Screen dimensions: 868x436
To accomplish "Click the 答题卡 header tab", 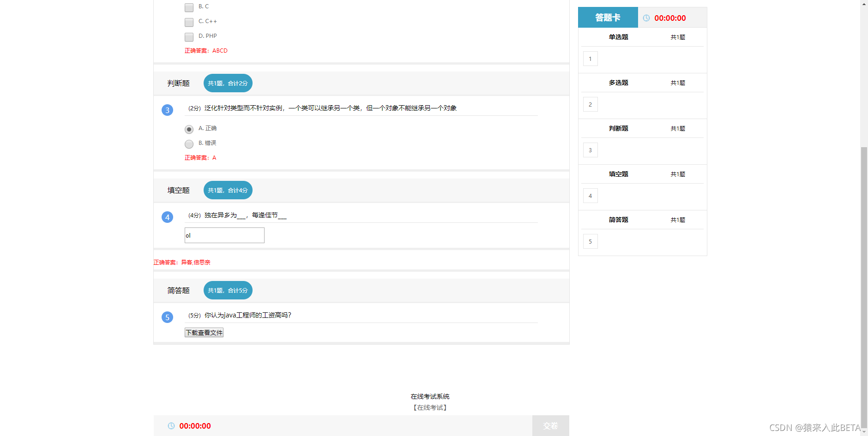I will [608, 18].
